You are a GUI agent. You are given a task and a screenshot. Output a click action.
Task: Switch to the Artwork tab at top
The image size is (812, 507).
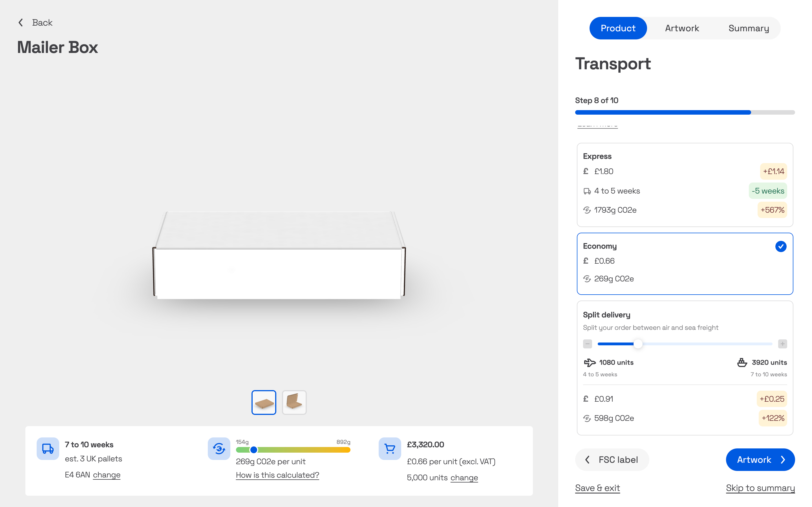point(682,28)
